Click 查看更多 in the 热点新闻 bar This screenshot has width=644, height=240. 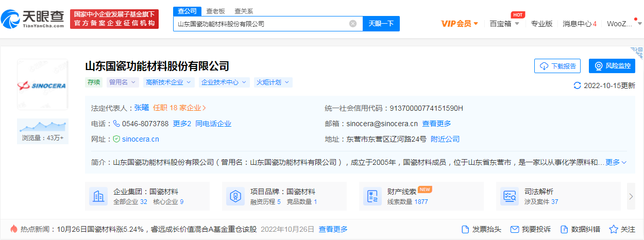333,229
